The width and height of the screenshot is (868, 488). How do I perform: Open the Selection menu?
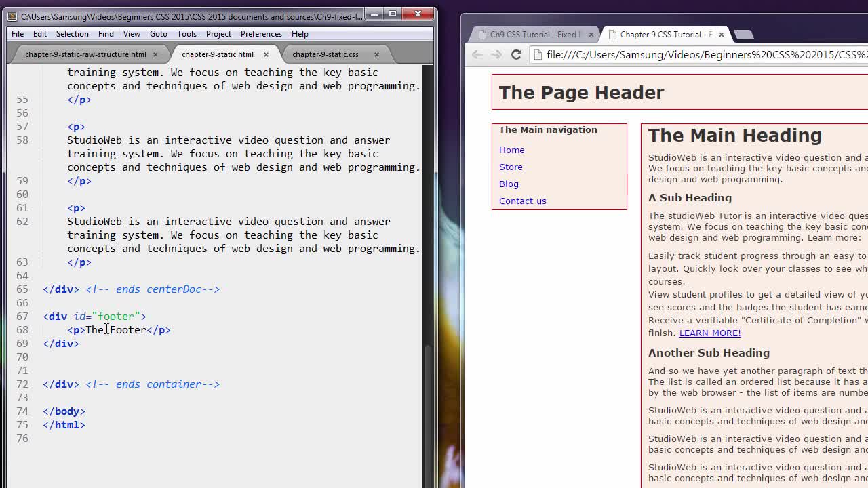click(72, 34)
